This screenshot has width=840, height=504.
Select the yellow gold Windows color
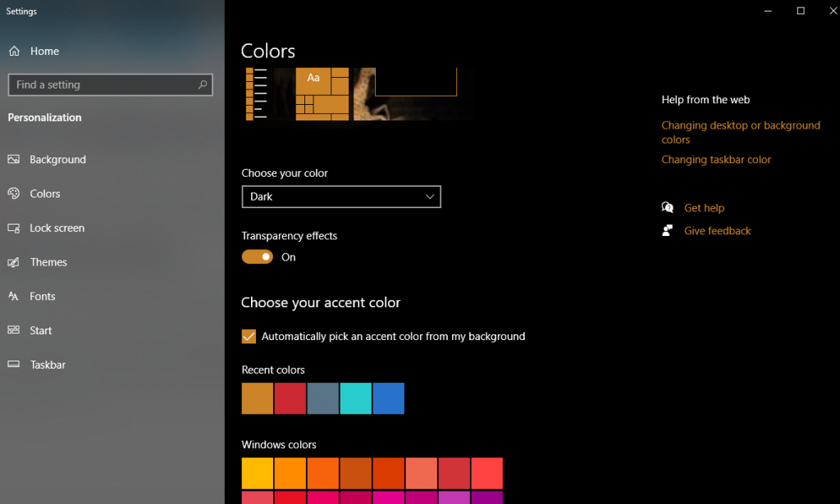(257, 473)
